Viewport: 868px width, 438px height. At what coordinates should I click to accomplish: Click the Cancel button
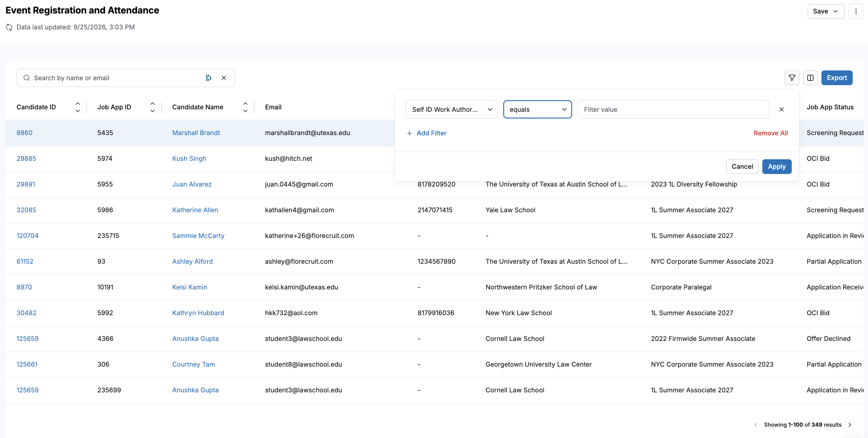point(742,166)
